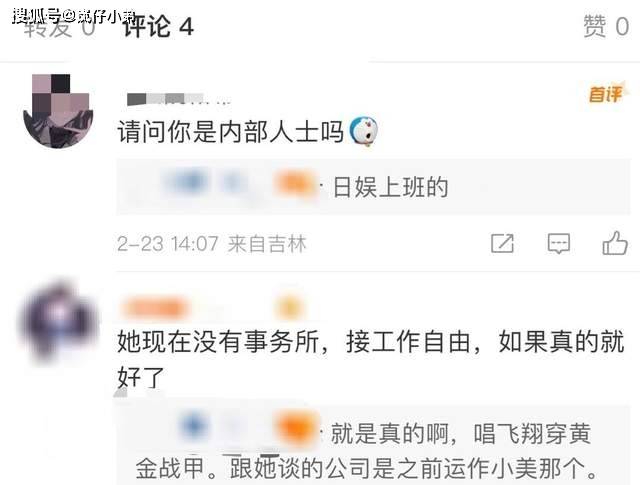The height and width of the screenshot is (485, 640).
Task: Open the 赞 0 likes tab
Action: click(606, 27)
